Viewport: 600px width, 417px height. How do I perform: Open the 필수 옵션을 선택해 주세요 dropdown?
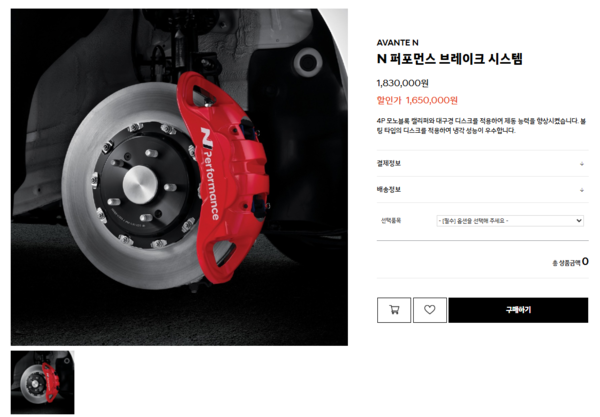(510, 221)
